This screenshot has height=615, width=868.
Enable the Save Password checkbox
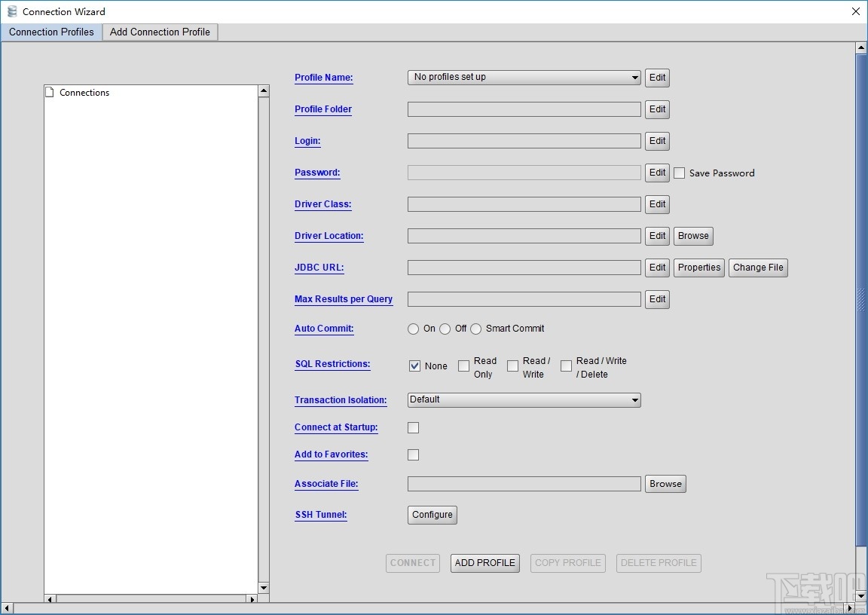(679, 173)
